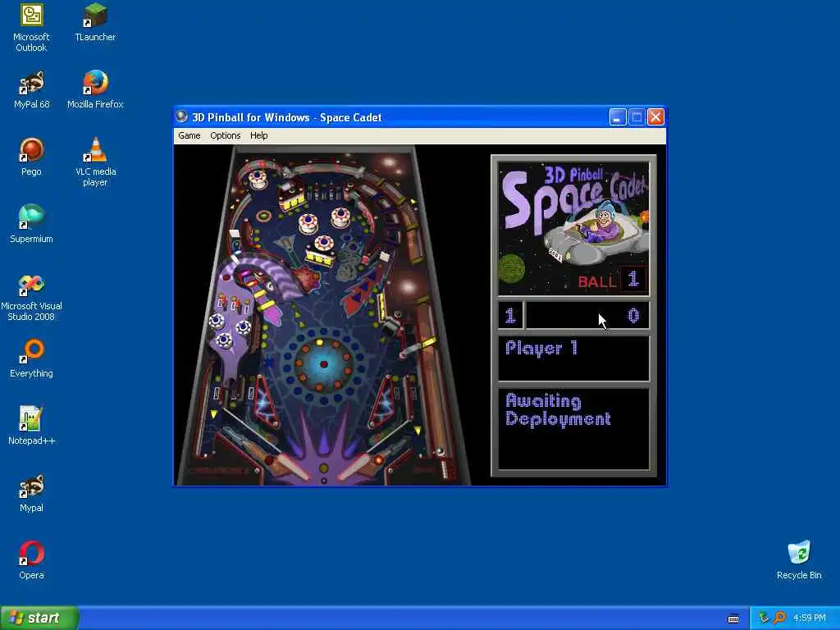
Task: Select Microsoft Visual Studio 2008 icon
Action: point(31,297)
